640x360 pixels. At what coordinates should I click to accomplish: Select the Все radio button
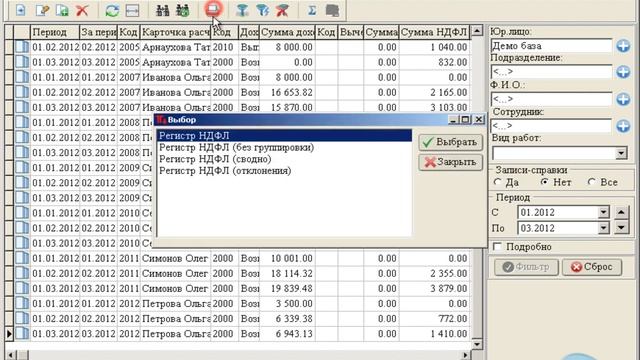tap(591, 182)
